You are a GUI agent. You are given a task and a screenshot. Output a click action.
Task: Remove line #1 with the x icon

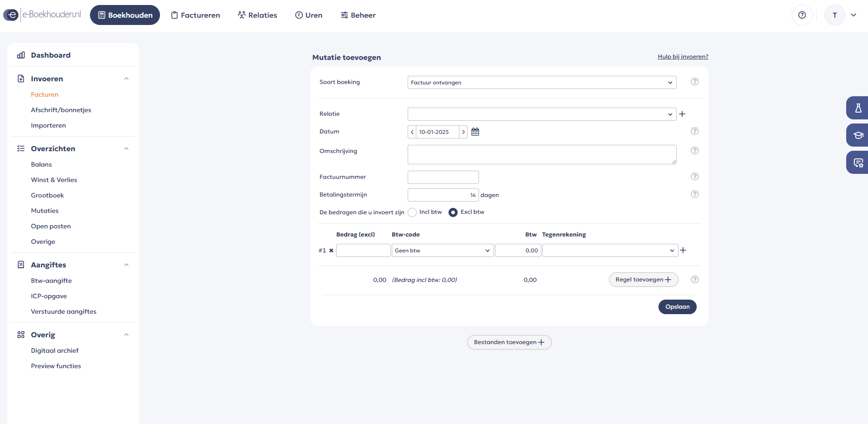tap(331, 251)
